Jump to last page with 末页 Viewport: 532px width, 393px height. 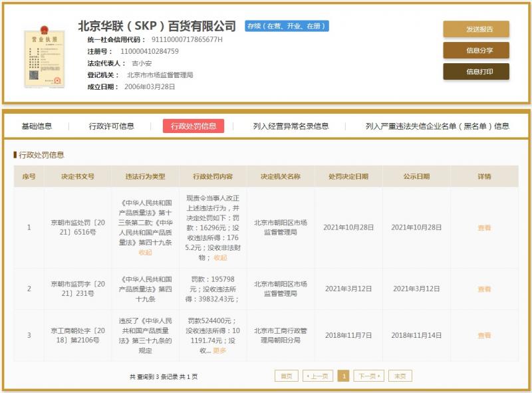tap(400, 376)
